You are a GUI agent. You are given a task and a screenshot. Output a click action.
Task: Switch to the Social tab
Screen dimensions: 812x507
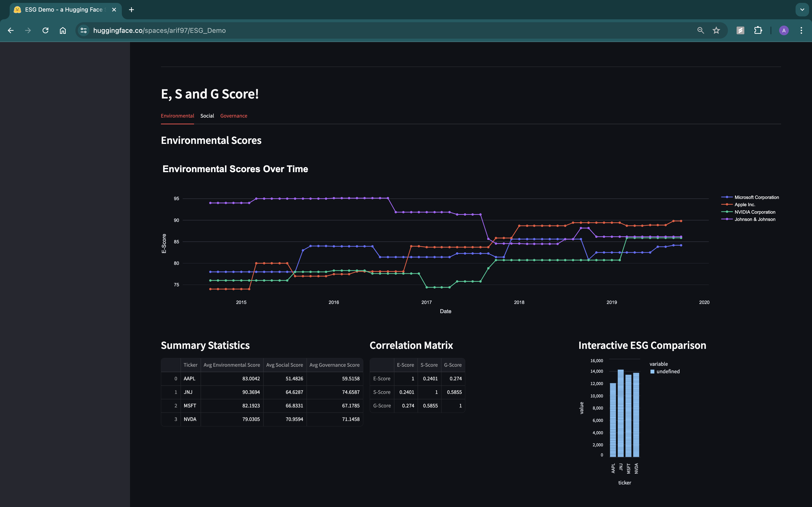coord(207,116)
